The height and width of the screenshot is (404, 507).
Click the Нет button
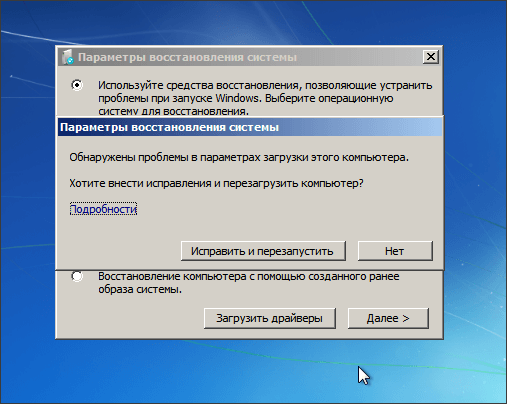point(395,251)
